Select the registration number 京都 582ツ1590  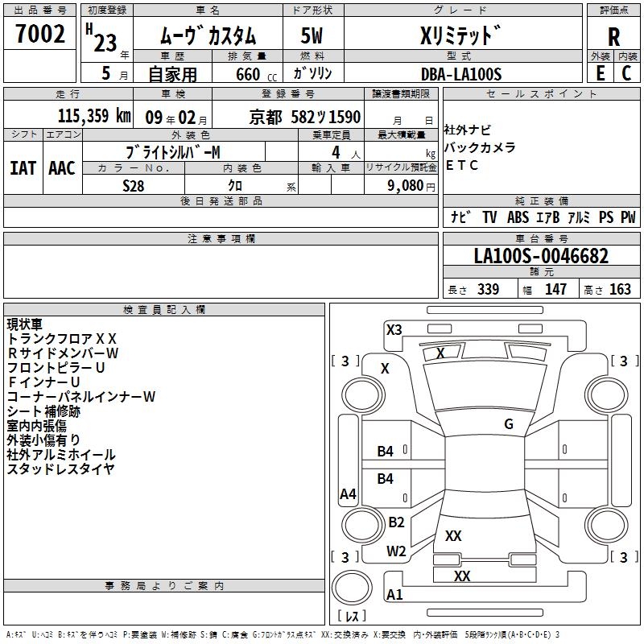point(305,118)
